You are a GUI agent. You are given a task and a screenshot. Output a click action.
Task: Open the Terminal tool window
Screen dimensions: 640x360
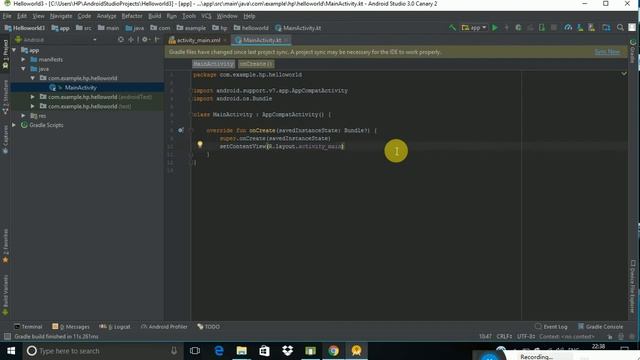tap(28, 327)
